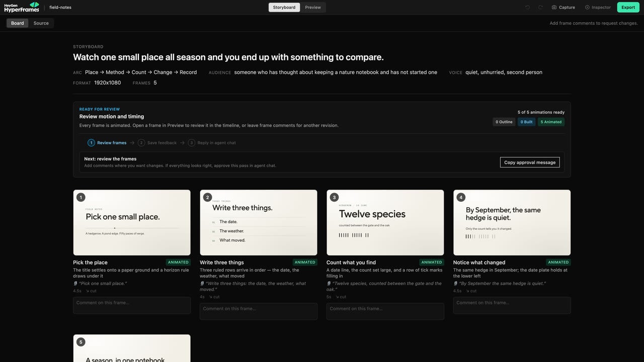Screen dimensions: 644x362
Task: Click the frame number 2 badge
Action: (208, 197)
